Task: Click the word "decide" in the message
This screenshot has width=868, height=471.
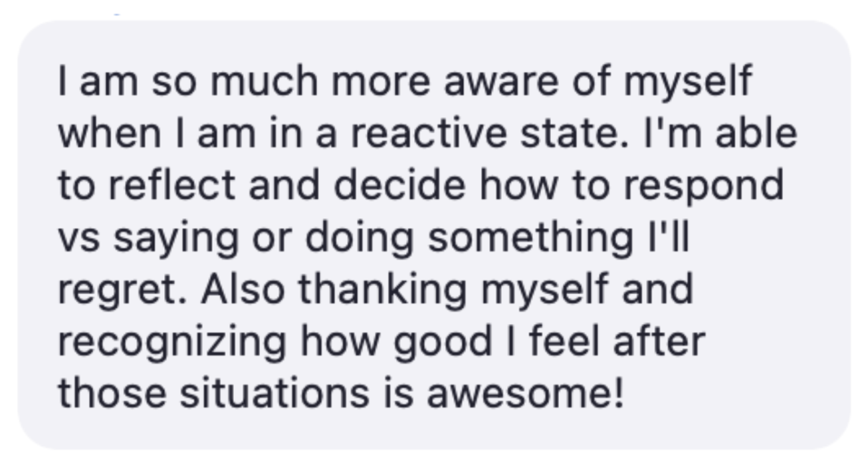Action: coord(399,185)
